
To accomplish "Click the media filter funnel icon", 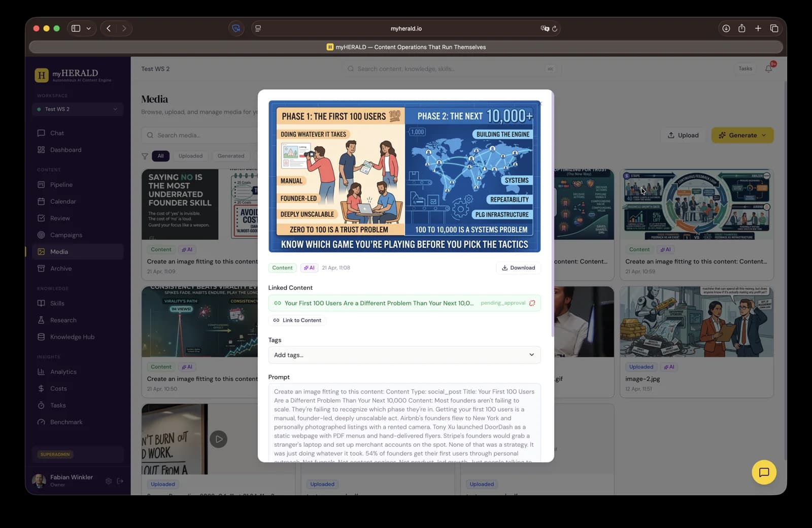I will click(145, 156).
